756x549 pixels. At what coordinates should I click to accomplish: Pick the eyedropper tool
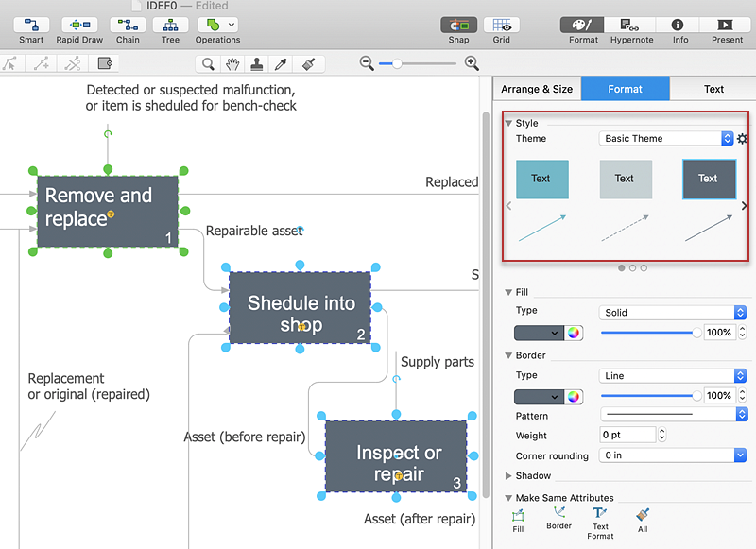[x=281, y=63]
